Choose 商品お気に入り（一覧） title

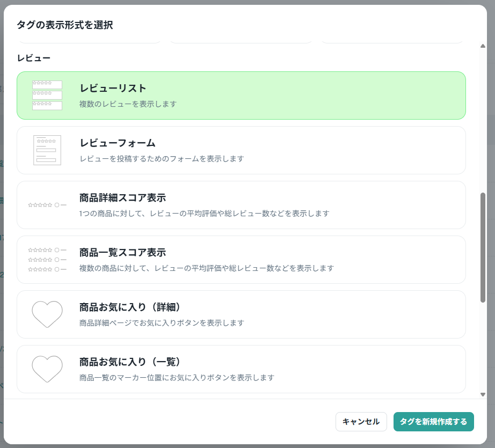pos(130,362)
